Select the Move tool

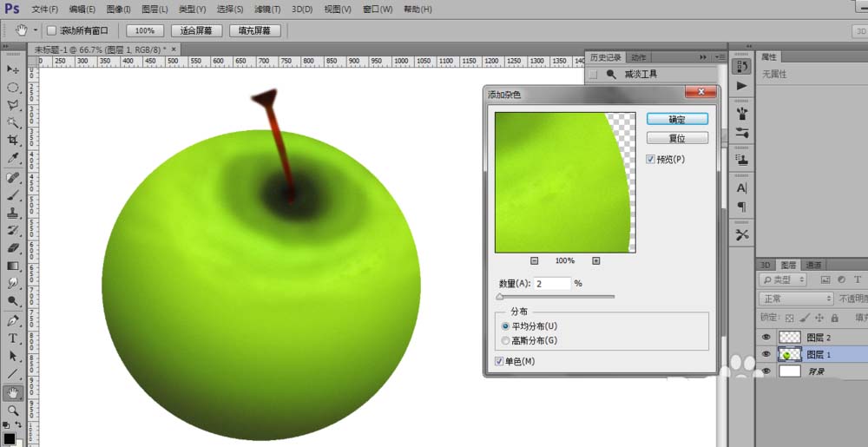13,69
